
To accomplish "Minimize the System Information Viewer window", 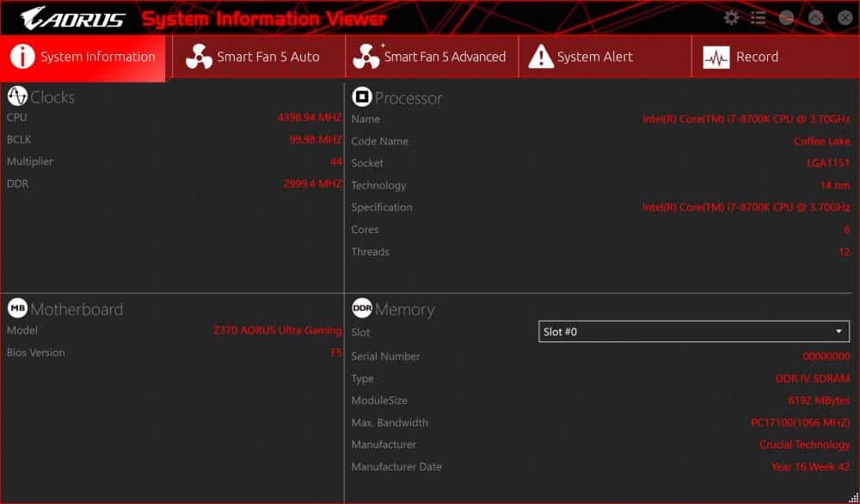I will [787, 17].
